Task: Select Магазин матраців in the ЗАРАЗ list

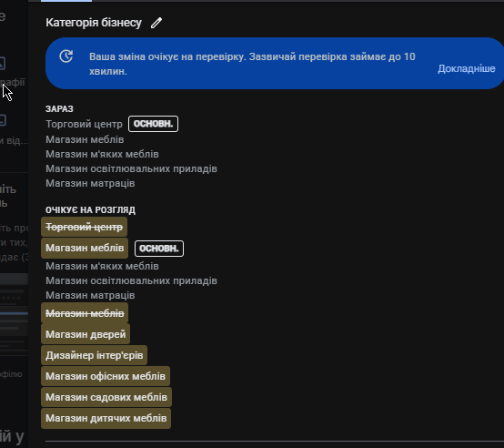Action: click(x=90, y=183)
